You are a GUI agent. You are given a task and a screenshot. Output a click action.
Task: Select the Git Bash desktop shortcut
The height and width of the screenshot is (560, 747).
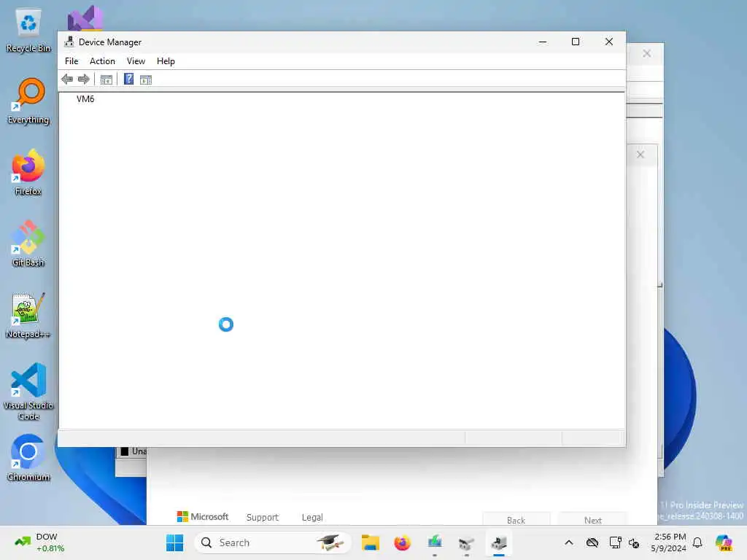[x=28, y=244]
